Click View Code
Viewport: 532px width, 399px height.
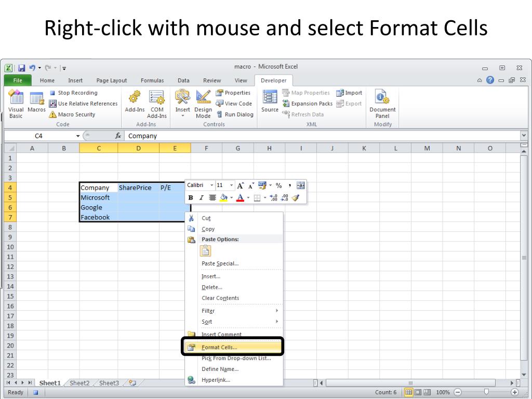point(234,103)
